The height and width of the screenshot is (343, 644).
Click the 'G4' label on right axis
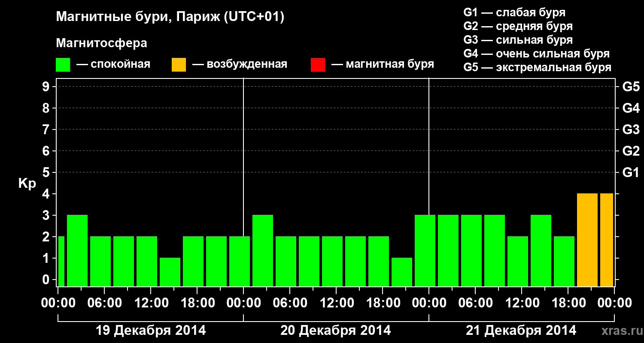click(x=631, y=108)
